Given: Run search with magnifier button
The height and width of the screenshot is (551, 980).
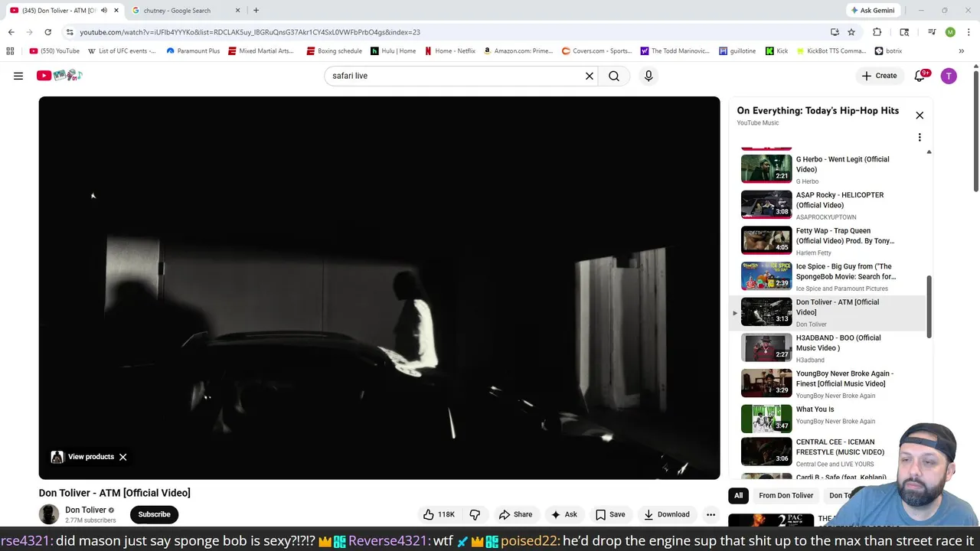Looking at the screenshot, I should 614,76.
